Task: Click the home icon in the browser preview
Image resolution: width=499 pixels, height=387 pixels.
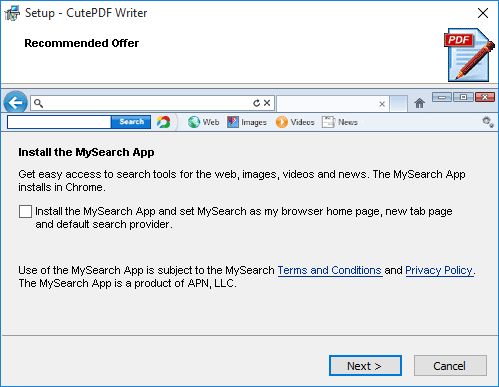Action: 419,103
